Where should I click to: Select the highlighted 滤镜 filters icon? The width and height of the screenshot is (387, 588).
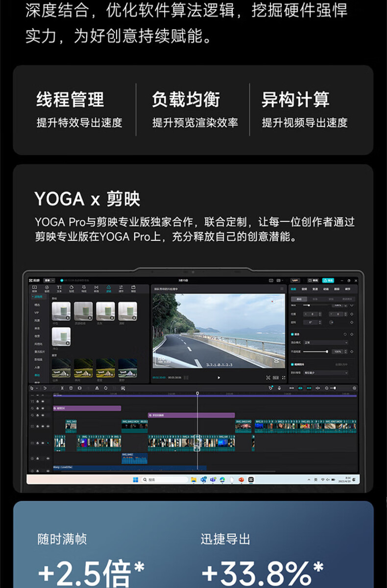point(109,288)
